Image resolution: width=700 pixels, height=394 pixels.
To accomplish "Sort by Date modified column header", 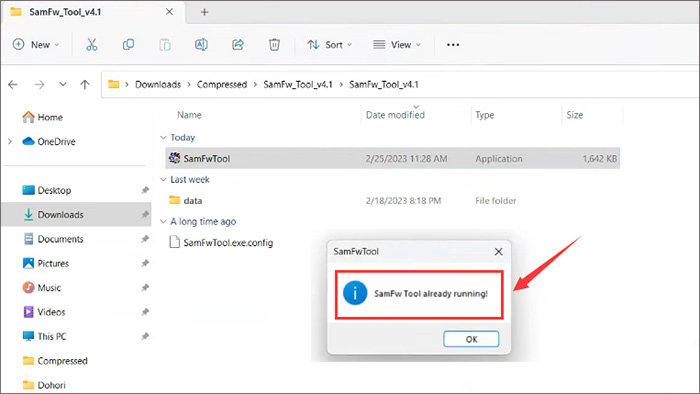I will (395, 115).
